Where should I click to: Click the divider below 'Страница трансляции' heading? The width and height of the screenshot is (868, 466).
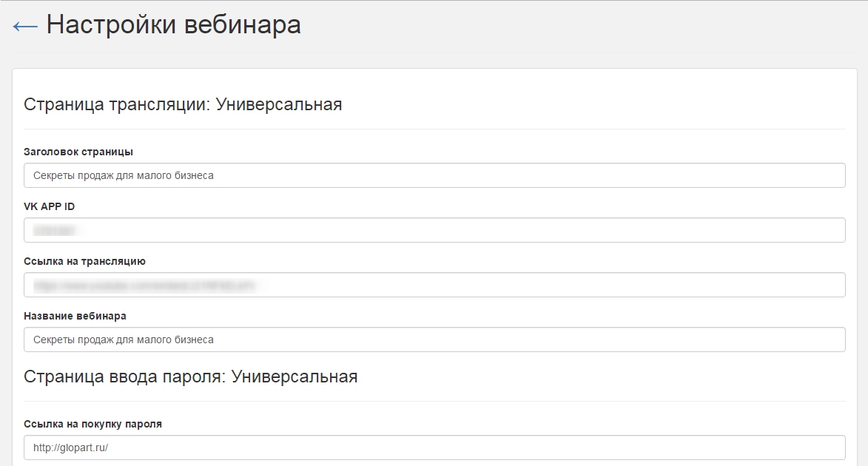pyautogui.click(x=434, y=129)
